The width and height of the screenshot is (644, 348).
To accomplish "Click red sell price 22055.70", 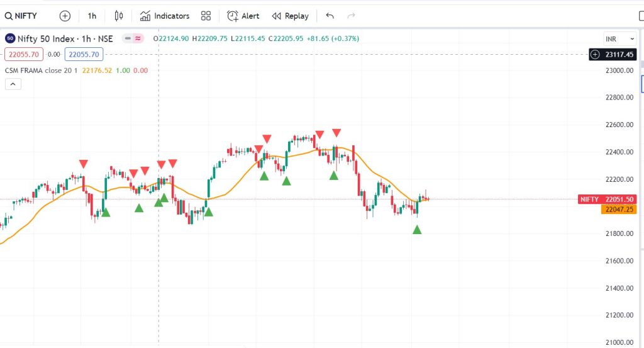I will pyautogui.click(x=24, y=54).
